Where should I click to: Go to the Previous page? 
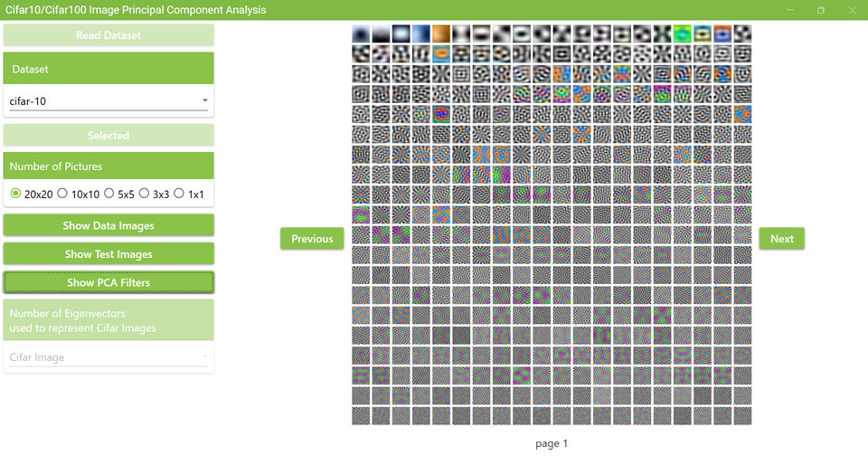point(312,238)
